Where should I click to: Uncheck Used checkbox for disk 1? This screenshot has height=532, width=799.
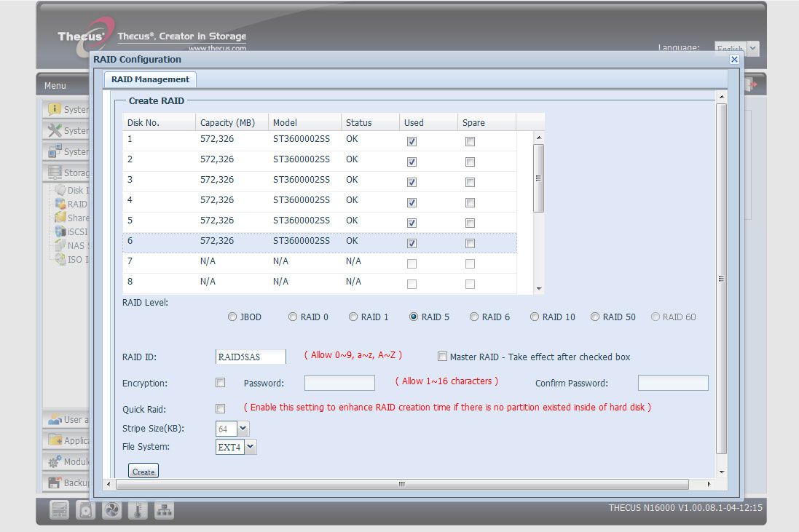tap(412, 141)
